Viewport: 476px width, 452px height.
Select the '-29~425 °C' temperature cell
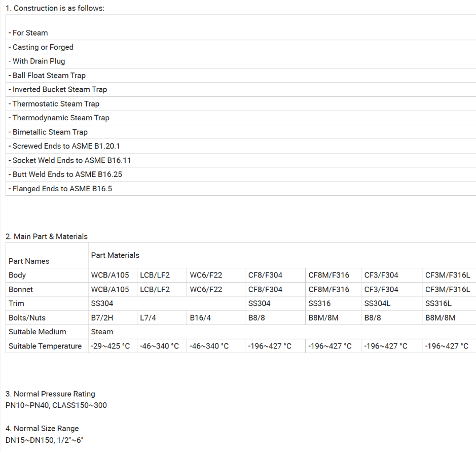point(113,346)
